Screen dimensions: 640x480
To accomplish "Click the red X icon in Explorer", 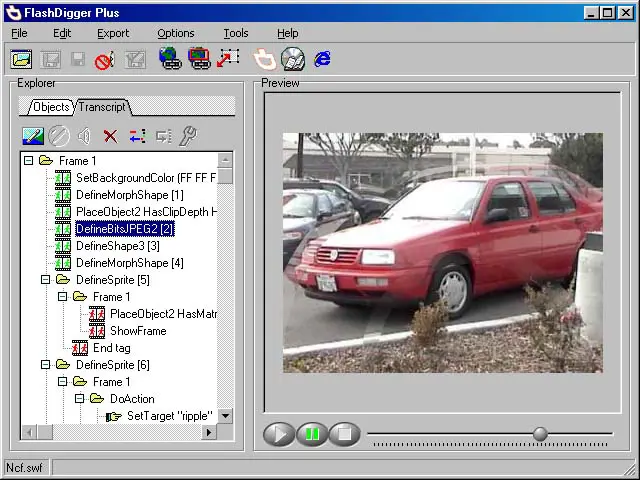I will point(110,136).
